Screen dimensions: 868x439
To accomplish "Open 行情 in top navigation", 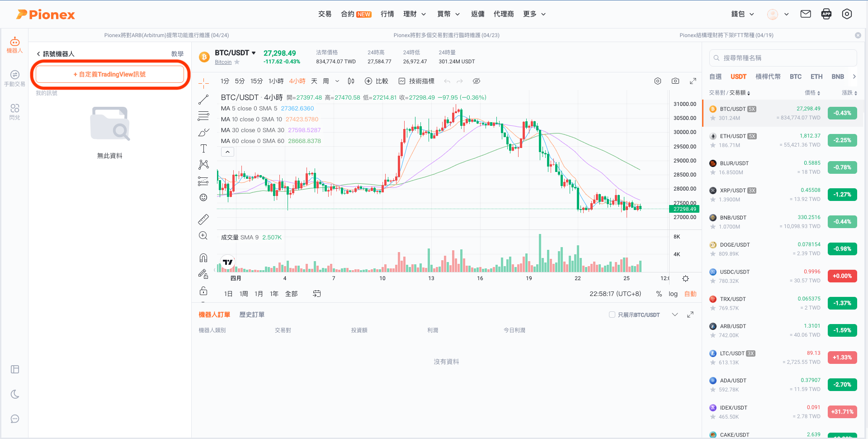I will click(387, 14).
